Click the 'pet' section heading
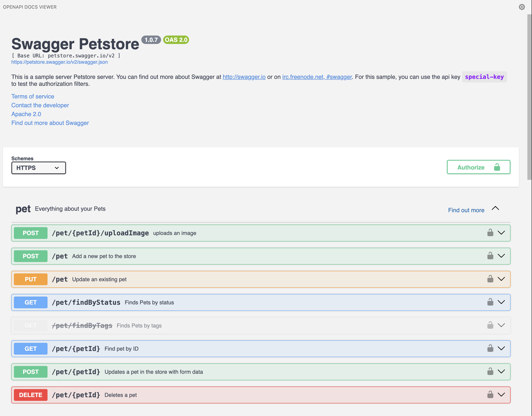The width and height of the screenshot is (532, 416). 23,209
